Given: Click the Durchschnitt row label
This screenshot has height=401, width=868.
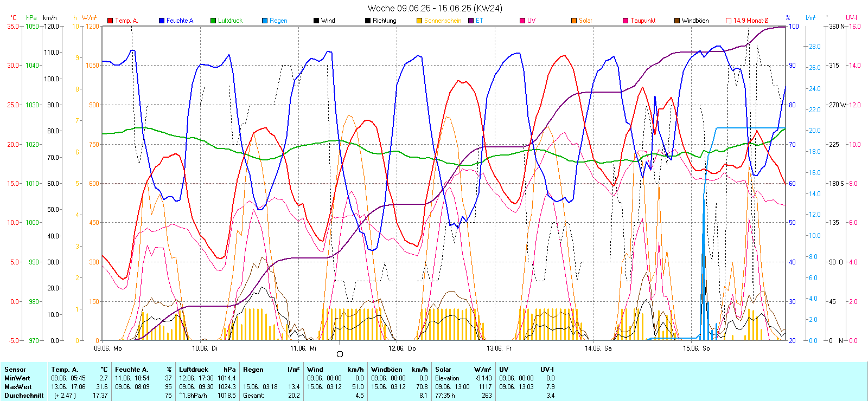Looking at the screenshot, I should pyautogui.click(x=24, y=396).
